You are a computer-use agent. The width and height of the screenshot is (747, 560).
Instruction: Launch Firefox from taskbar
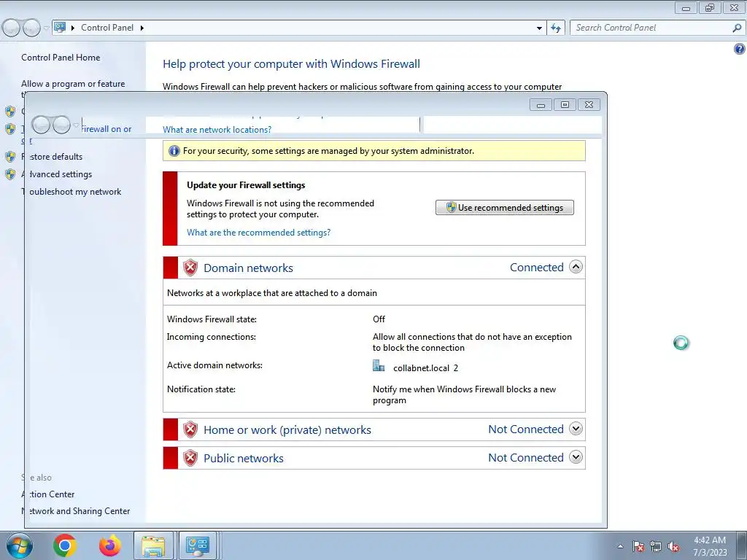pyautogui.click(x=110, y=545)
